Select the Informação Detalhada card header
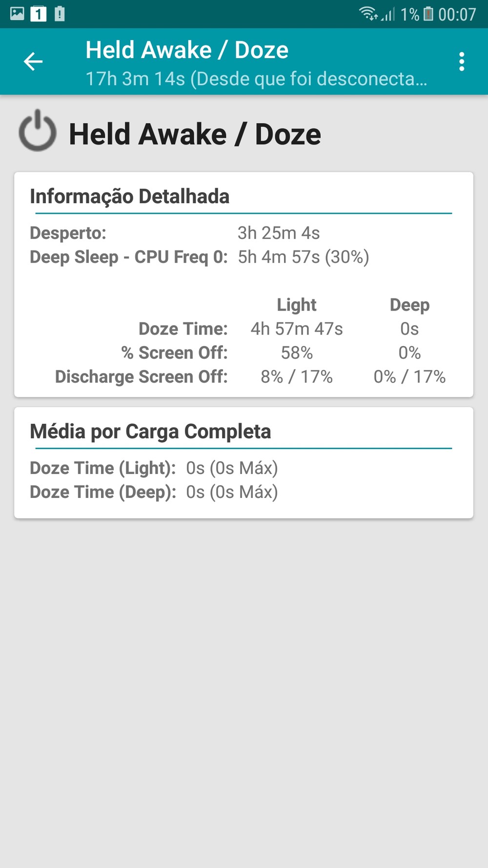Viewport: 488px width, 868px height. point(129,196)
